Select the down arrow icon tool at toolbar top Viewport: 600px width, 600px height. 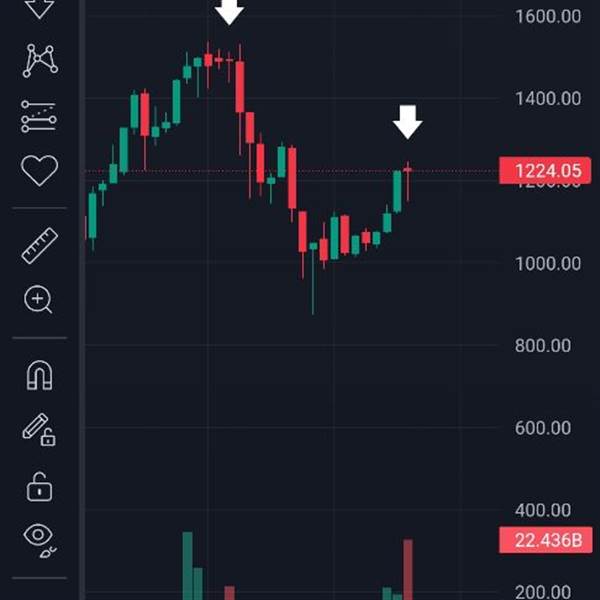coord(39,8)
